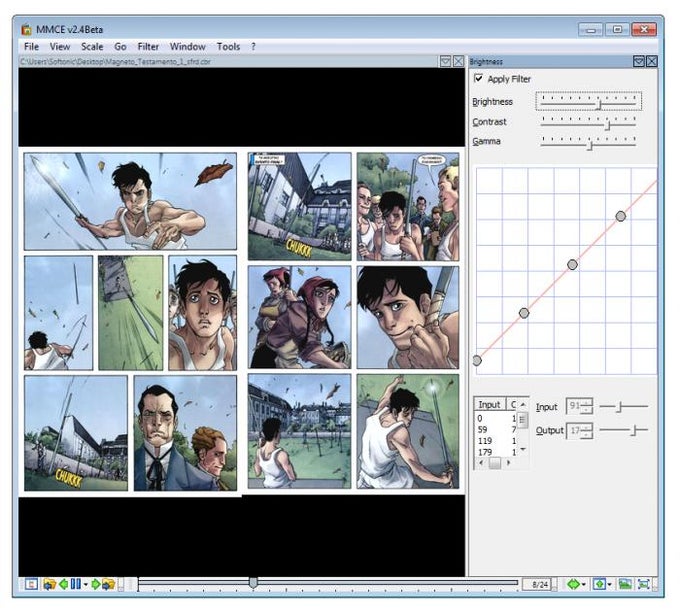Screen dimensions: 680x614
Task: Open the comic document pane dropdown arrow
Action: point(445,61)
